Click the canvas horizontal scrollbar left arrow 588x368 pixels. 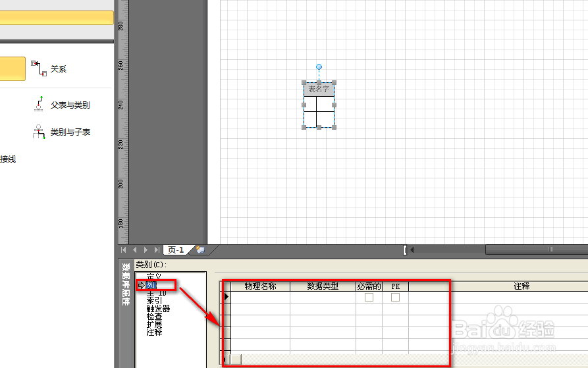coord(412,250)
